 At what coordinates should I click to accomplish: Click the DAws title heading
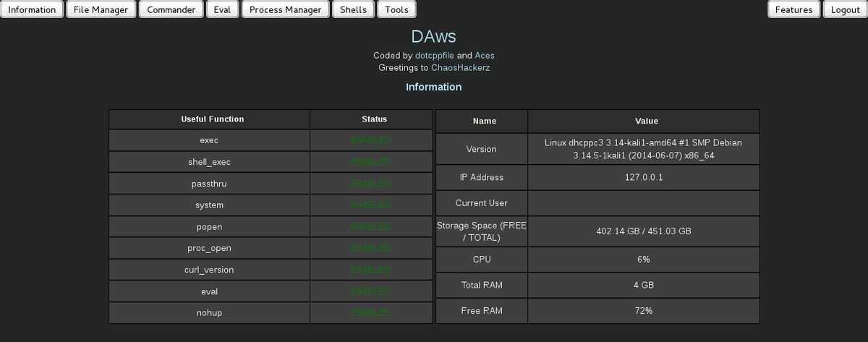(433, 36)
